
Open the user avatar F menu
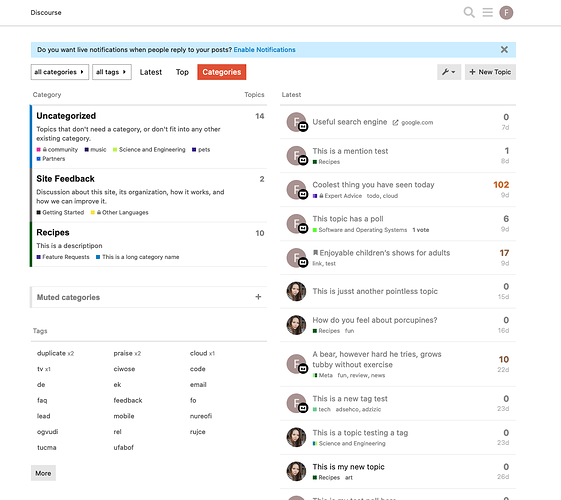point(506,13)
